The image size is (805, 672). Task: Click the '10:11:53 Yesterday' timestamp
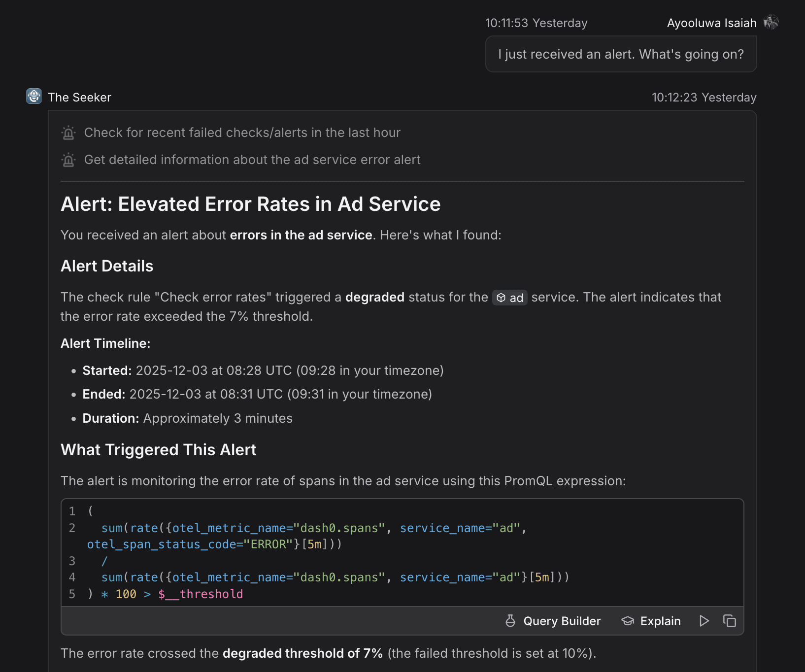[x=536, y=23]
